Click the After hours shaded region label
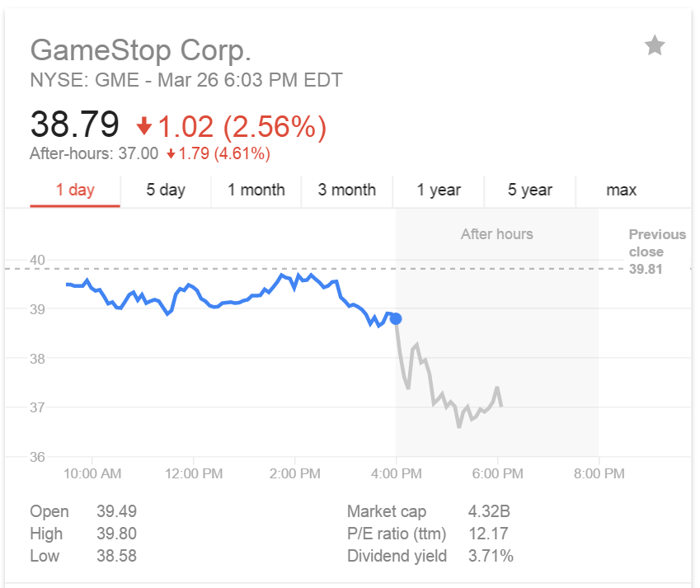700x588 pixels. point(497,234)
